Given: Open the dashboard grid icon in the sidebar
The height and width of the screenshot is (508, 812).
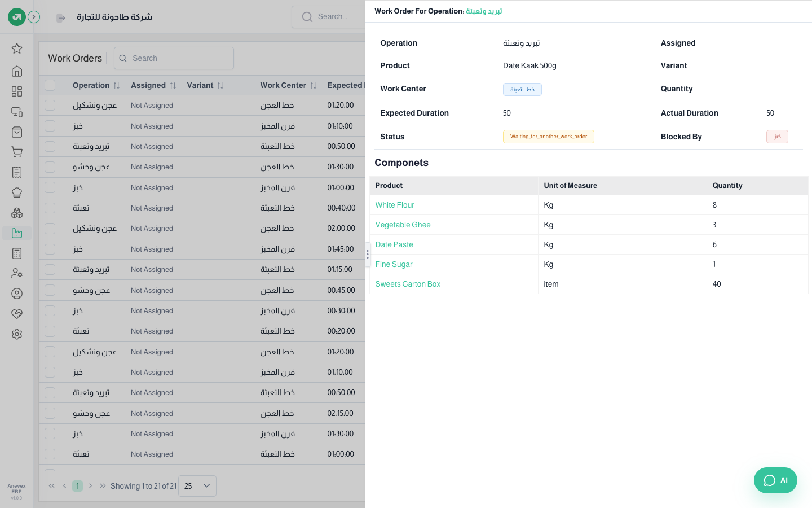Looking at the screenshot, I should click(17, 91).
